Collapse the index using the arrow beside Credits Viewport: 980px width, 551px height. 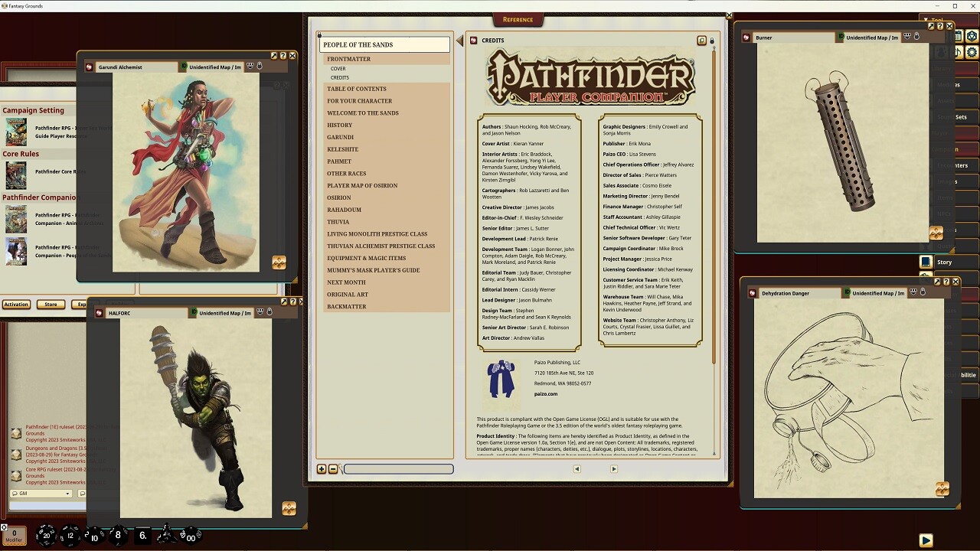(x=460, y=41)
